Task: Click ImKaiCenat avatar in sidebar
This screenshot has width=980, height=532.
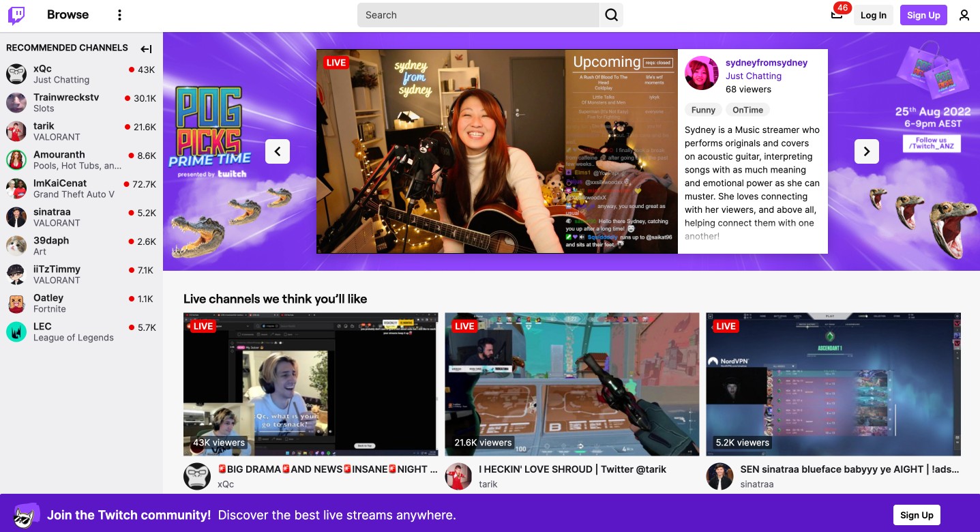Action: click(x=16, y=188)
